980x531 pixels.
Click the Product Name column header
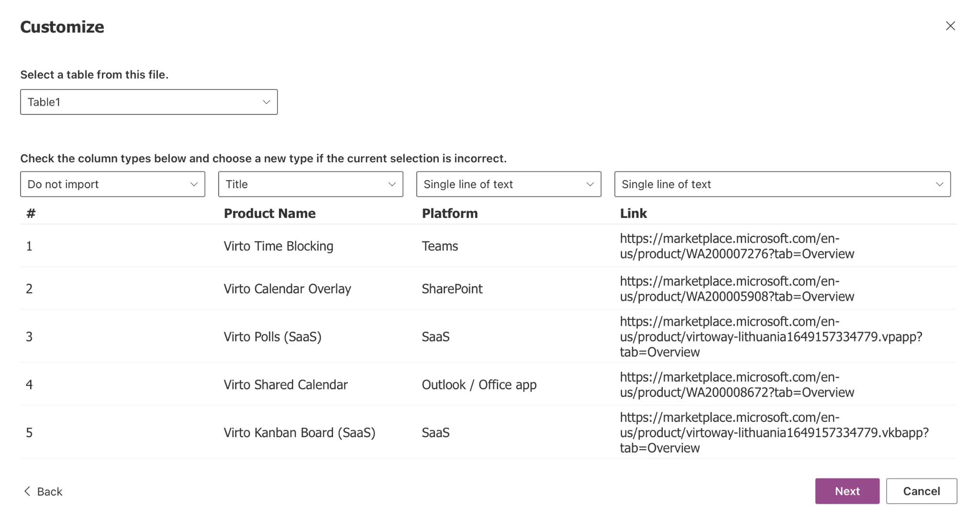coord(269,214)
